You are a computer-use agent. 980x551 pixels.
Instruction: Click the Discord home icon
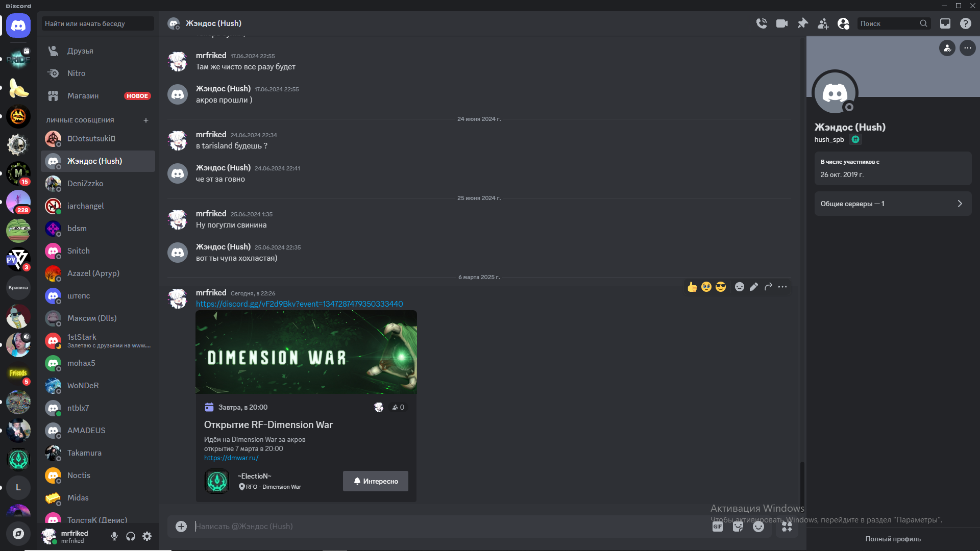point(18,26)
